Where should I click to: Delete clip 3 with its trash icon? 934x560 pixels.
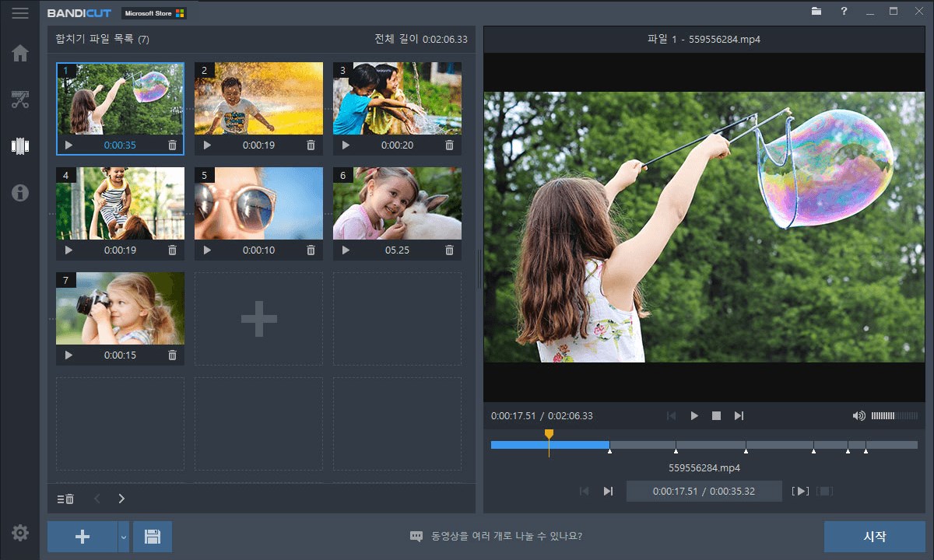(x=449, y=145)
